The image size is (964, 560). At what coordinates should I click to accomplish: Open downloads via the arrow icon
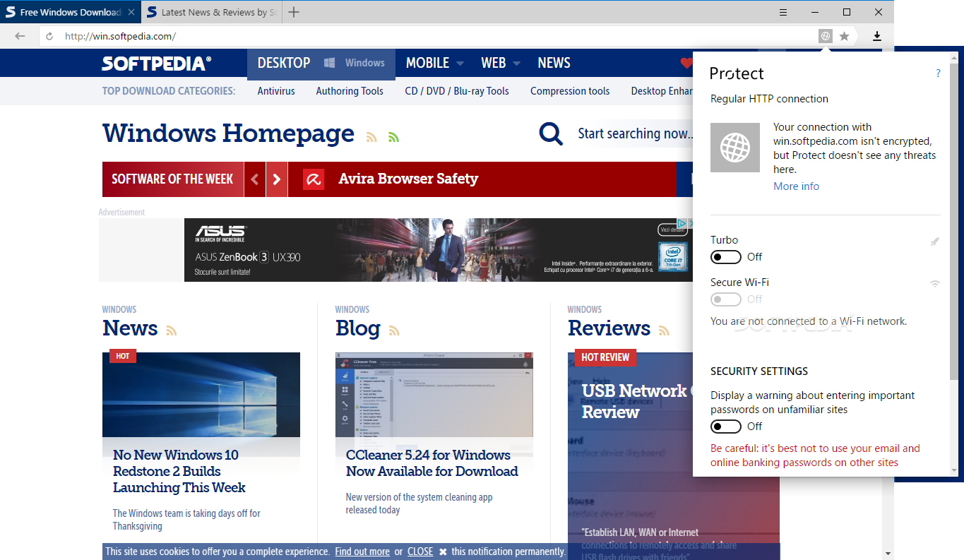pos(877,36)
